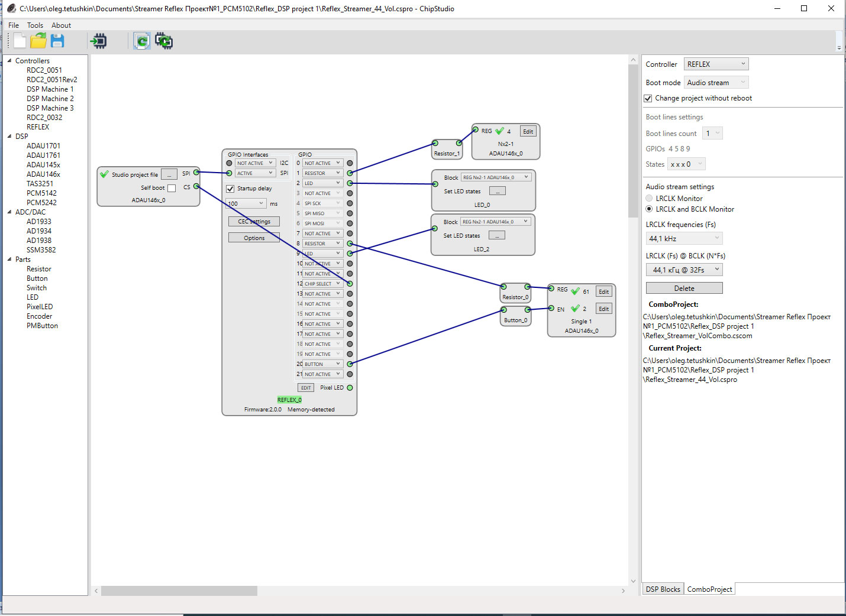Toggle the Self boot checkbox
Screen dimensions: 846x616
[172, 188]
